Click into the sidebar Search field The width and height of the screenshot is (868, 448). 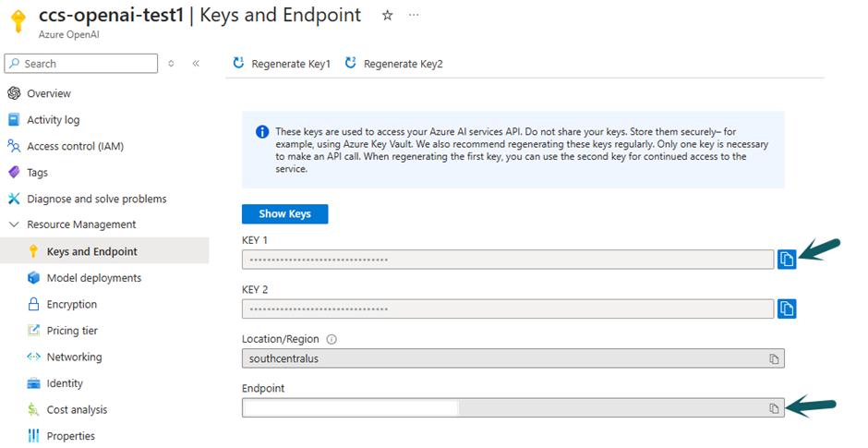81,64
